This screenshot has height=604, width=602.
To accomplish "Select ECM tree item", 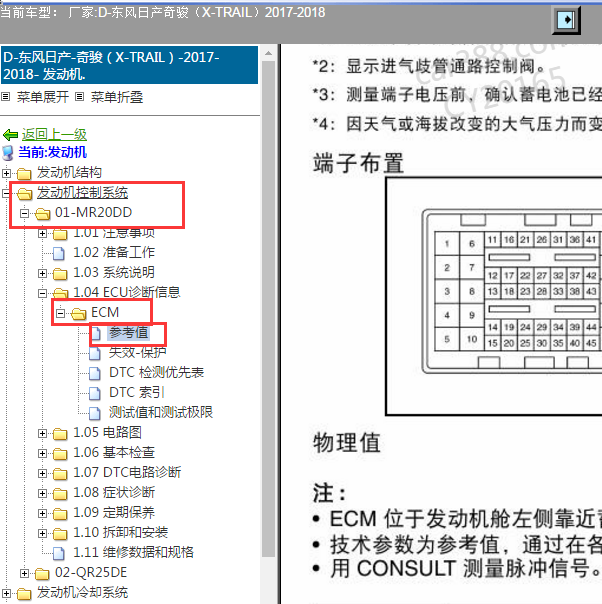I will (105, 312).
